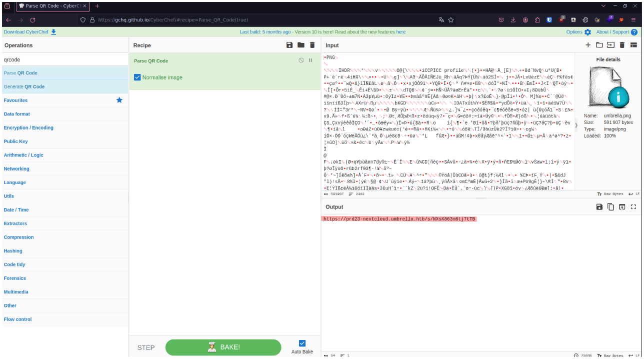The height and width of the screenshot is (359, 644).
Task: Click the BAKE! button
Action: 223,347
